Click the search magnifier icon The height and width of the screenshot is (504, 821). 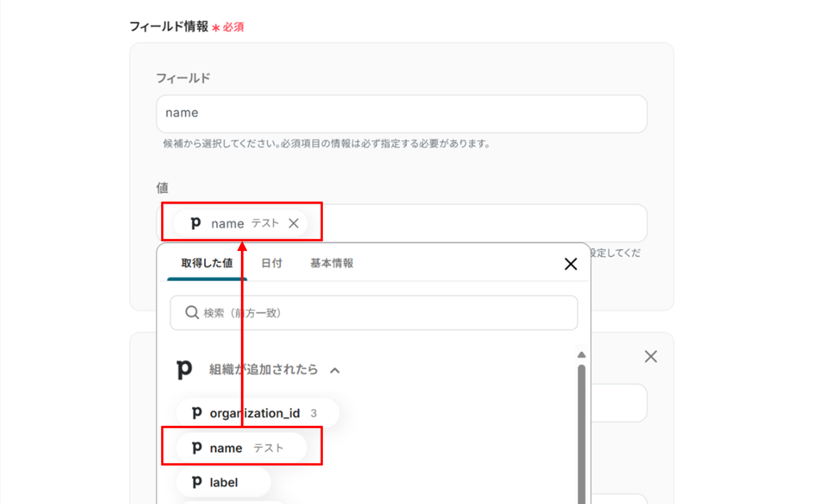click(192, 313)
